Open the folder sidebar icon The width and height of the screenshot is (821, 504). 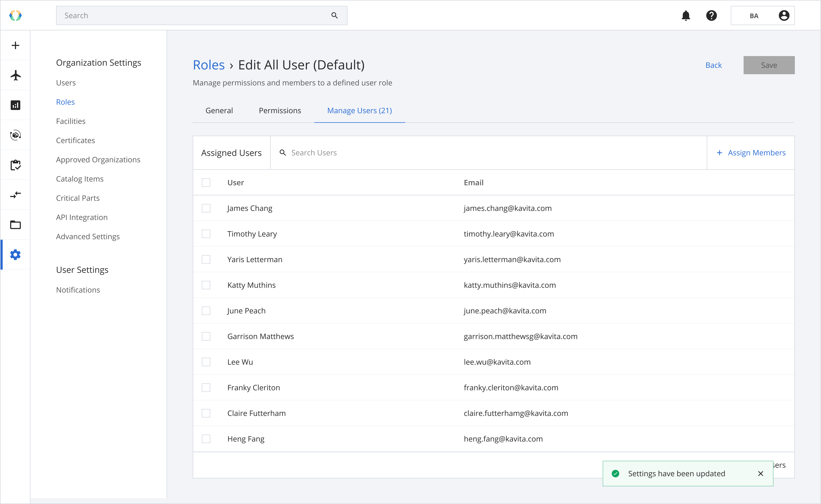pos(15,225)
